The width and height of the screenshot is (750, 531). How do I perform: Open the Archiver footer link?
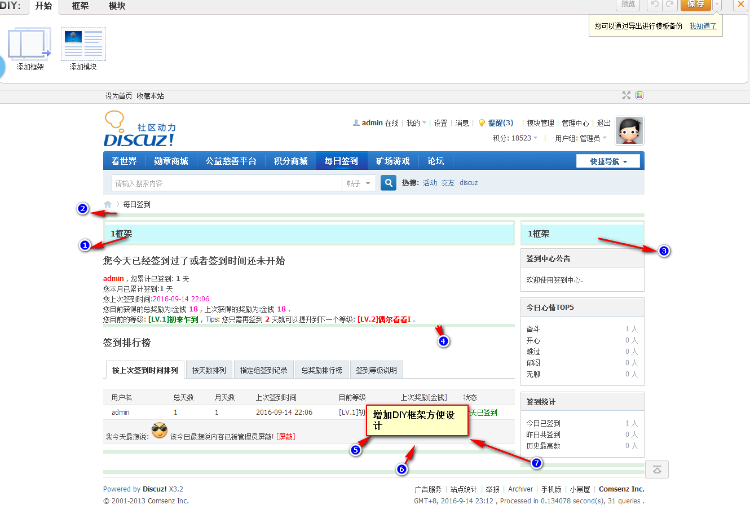[520, 489]
